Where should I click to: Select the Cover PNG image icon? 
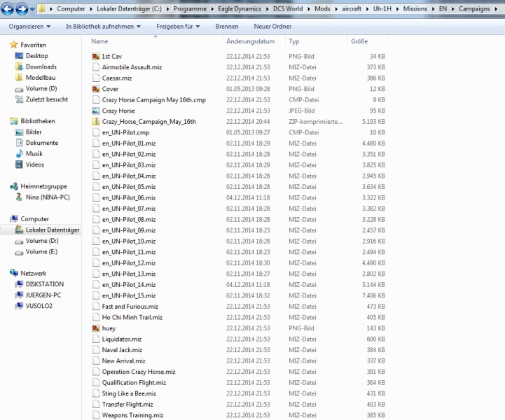(x=96, y=89)
